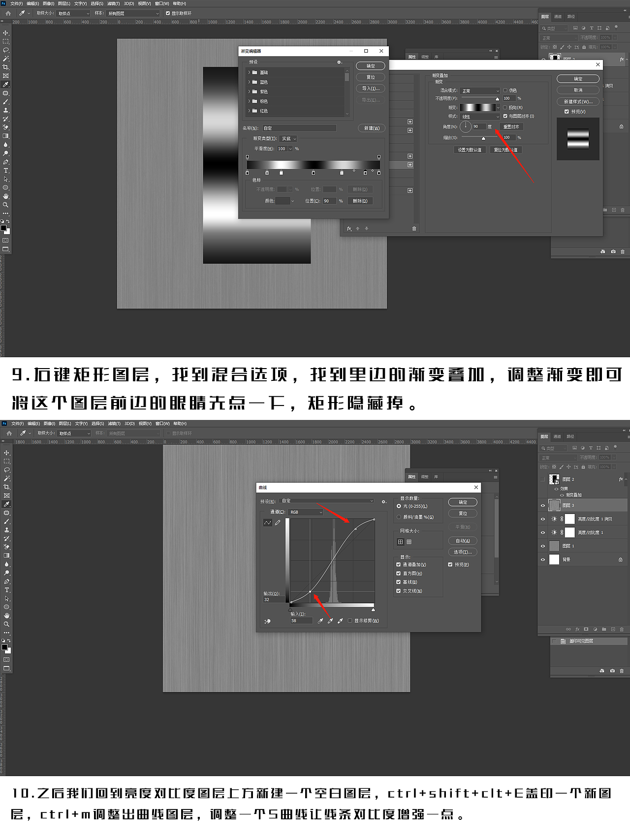Toggle the 直方图(H) checkbox in Curves

coord(398,574)
